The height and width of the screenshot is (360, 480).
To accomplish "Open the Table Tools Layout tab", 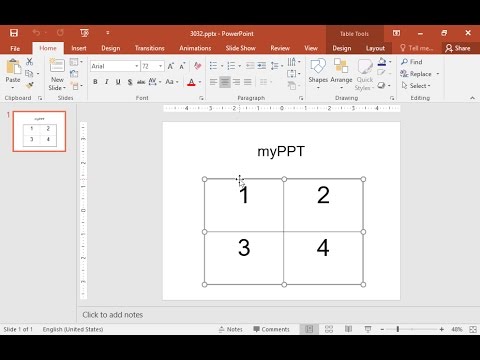I will [375, 48].
